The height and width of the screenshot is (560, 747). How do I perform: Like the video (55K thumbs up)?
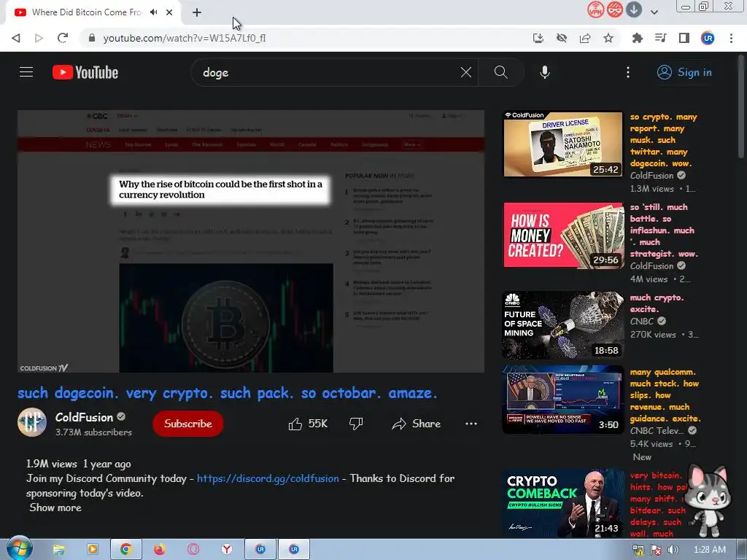click(x=309, y=424)
